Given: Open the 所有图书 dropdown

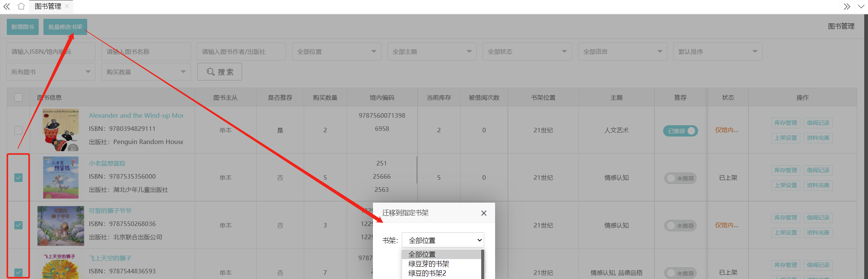Looking at the screenshot, I should tap(51, 71).
